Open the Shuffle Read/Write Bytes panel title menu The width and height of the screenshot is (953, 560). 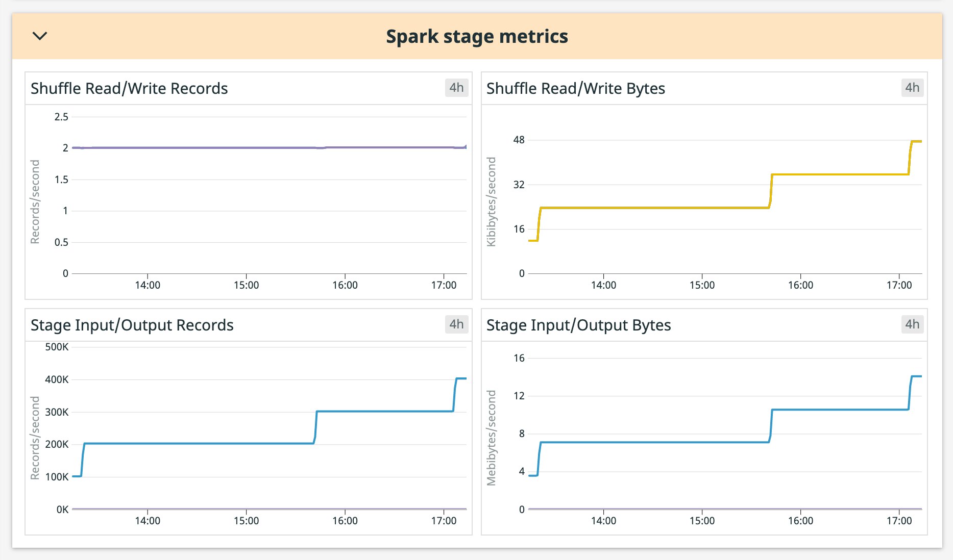click(x=575, y=88)
